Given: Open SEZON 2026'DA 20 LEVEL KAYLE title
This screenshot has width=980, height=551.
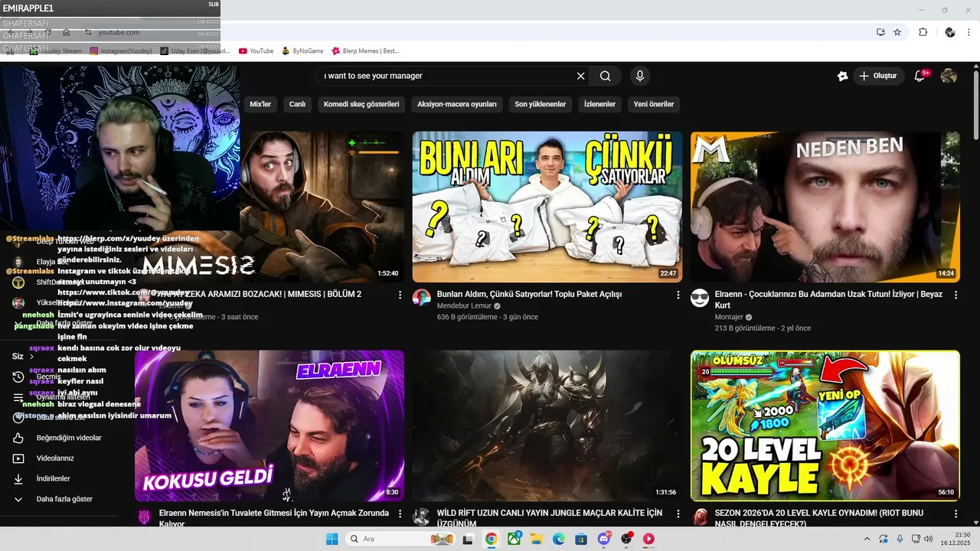Looking at the screenshot, I should 819,518.
